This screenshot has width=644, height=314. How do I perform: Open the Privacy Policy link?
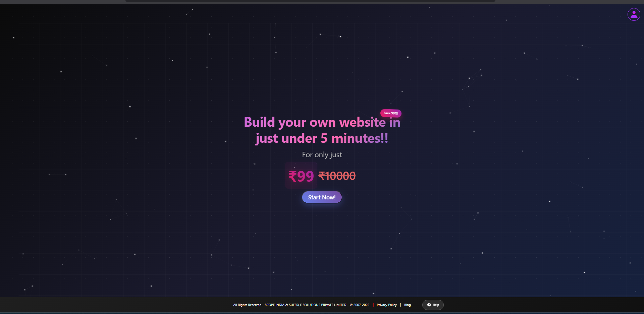[386, 305]
